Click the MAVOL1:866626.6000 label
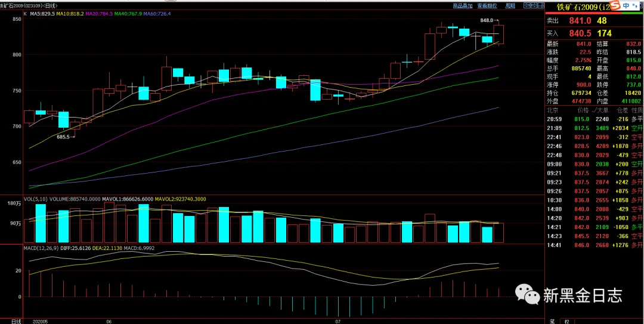The height and width of the screenshot is (324, 644). click(128, 199)
